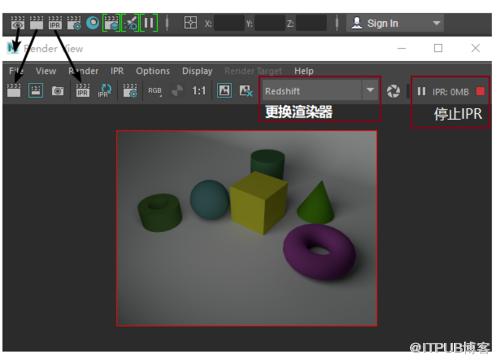Remove image icon in Render View toolbar
The image size is (500, 363).
pos(246,91)
